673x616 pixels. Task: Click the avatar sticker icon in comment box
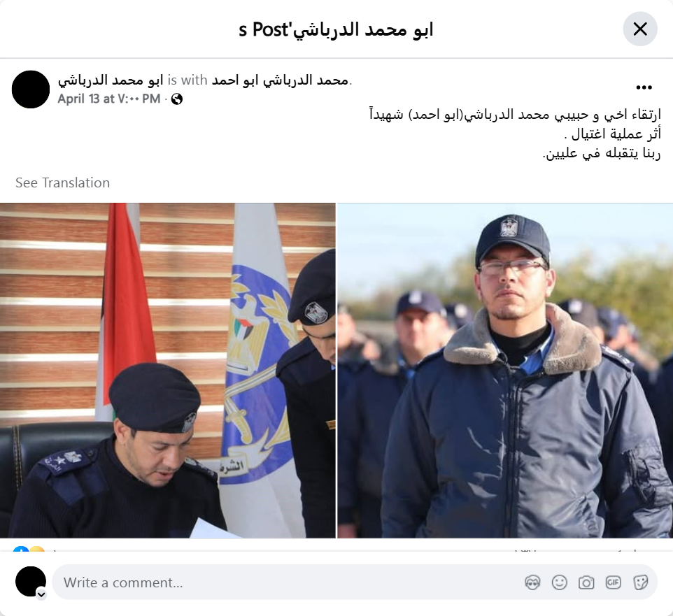pyautogui.click(x=532, y=582)
